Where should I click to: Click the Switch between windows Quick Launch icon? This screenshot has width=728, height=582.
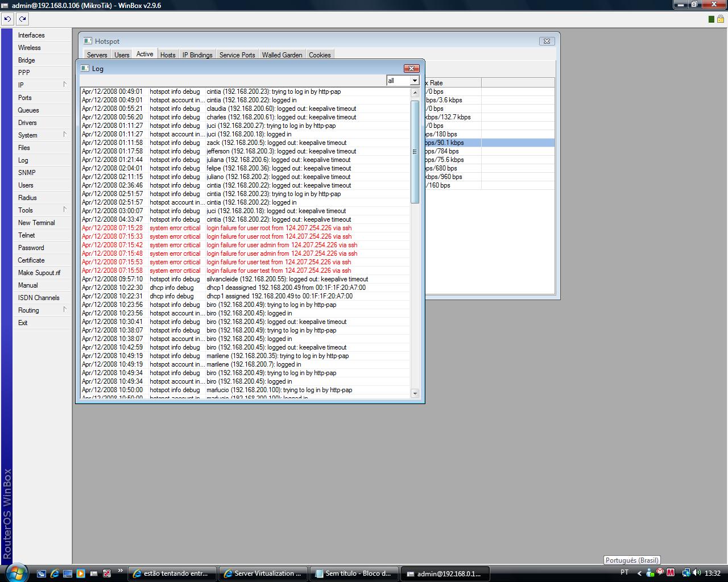pos(42,573)
